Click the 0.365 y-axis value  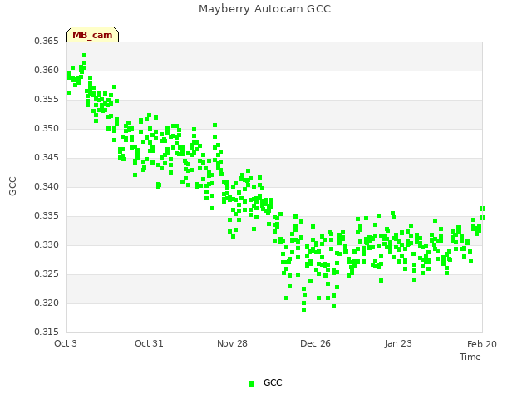(x=47, y=41)
